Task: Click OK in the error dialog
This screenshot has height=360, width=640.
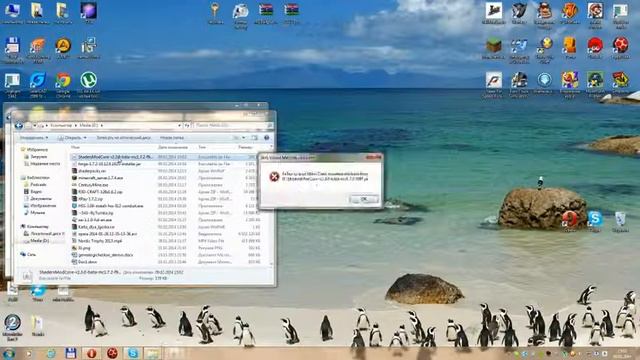Action: pyautogui.click(x=364, y=199)
